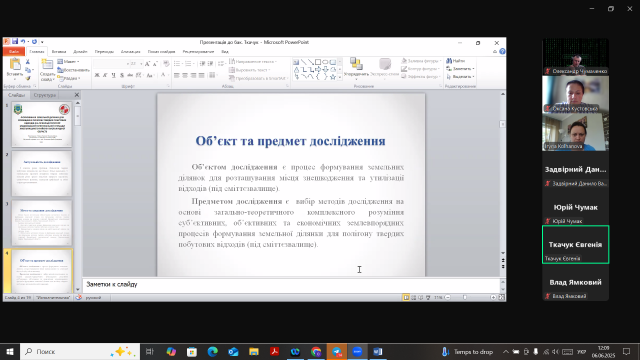
Task: Decrease list indent level icon
Action: coord(202,64)
